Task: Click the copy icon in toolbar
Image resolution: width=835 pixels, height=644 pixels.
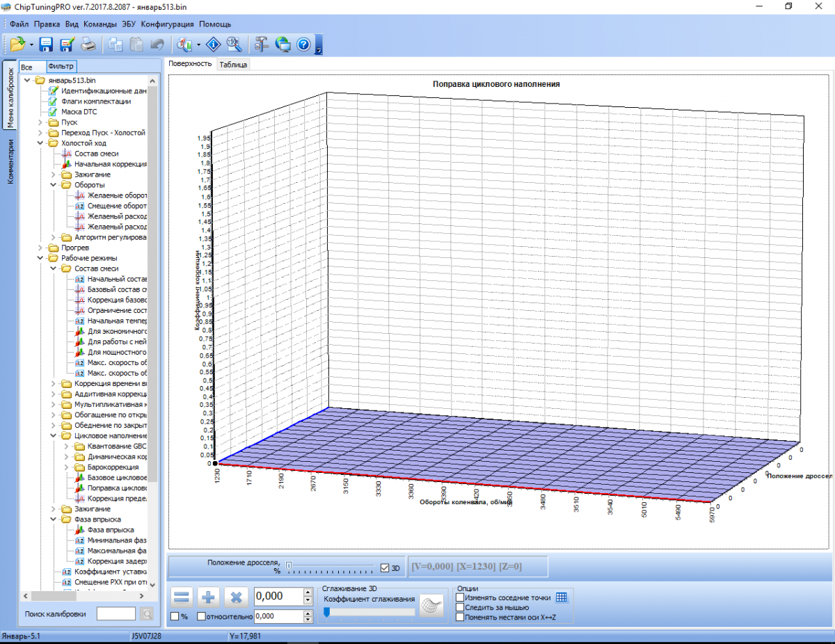Action: pos(116,45)
